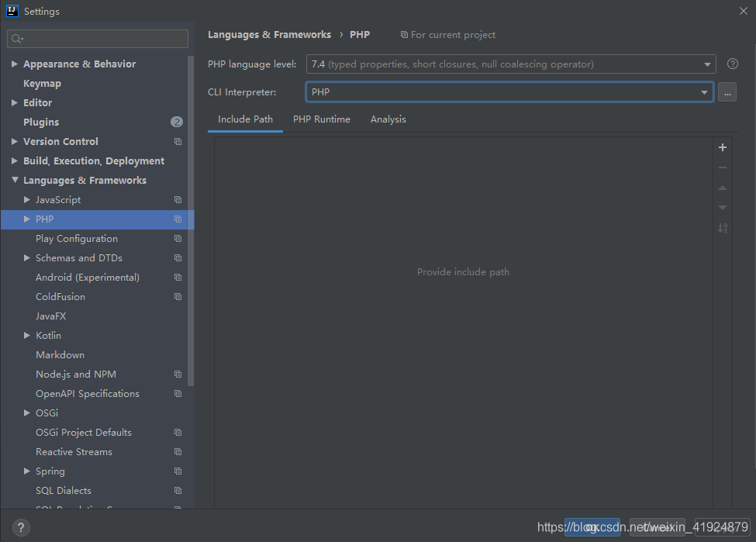Expand the JavaScript tree node
This screenshot has width=756, height=542.
pyautogui.click(x=27, y=199)
